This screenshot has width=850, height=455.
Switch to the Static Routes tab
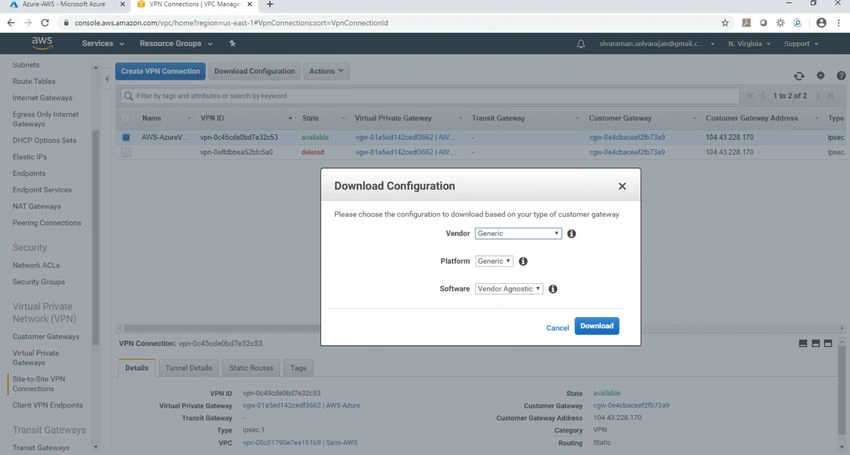click(251, 368)
